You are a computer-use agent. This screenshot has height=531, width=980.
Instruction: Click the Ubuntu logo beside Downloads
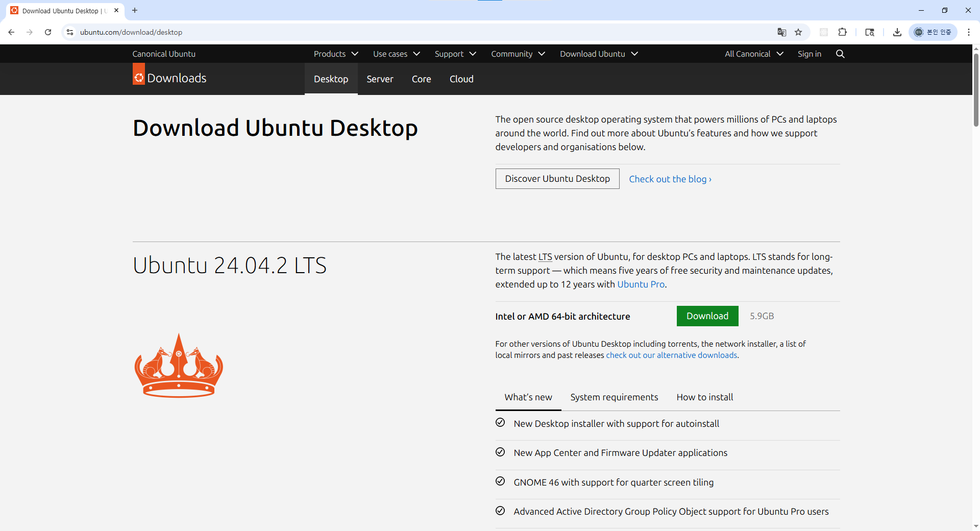pos(139,74)
